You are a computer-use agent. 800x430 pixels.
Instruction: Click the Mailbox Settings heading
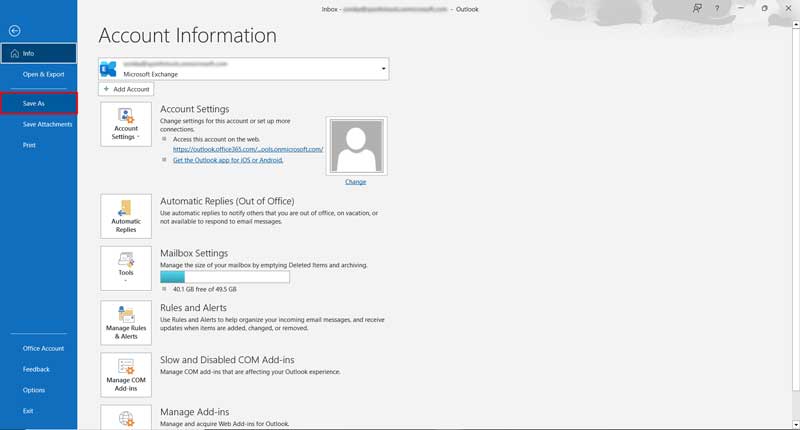pyautogui.click(x=194, y=254)
